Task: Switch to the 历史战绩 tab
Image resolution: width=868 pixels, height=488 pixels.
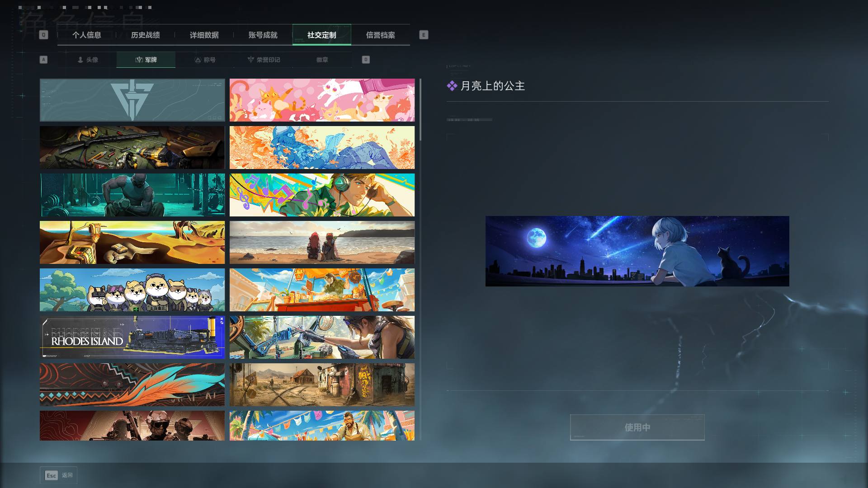Action: 146,35
